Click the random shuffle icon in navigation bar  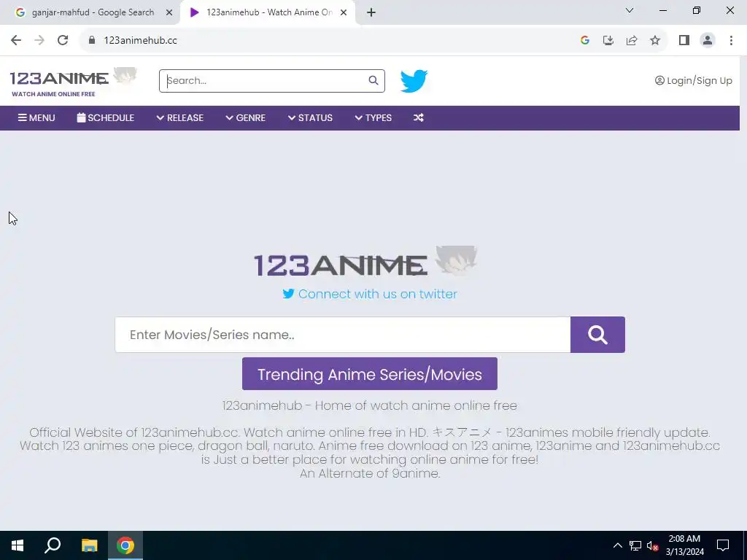pyautogui.click(x=418, y=117)
